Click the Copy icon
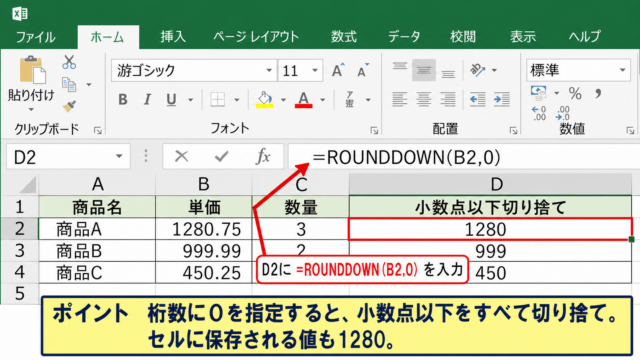Viewport: 640px width, 360px height. pyautogui.click(x=69, y=84)
